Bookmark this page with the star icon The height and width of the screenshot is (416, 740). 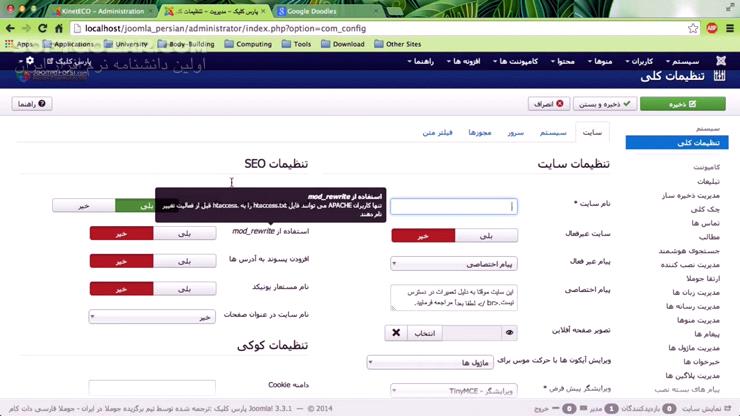[692, 28]
